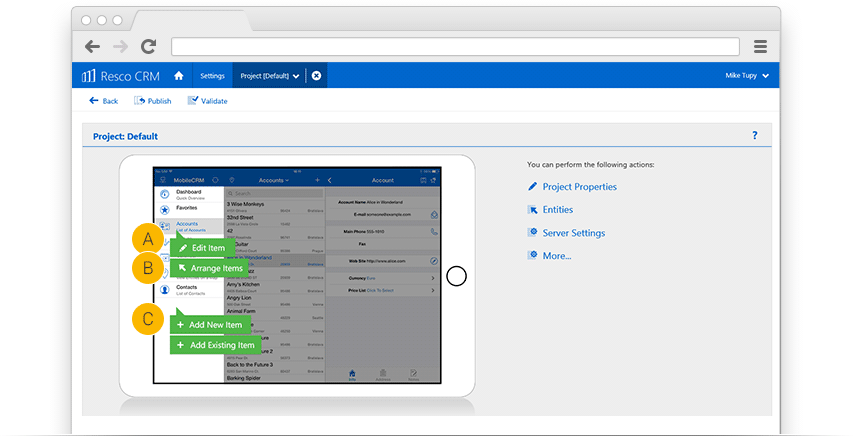Image resolution: width=854 pixels, height=436 pixels.
Task: Click the browser back arrow
Action: [x=92, y=46]
